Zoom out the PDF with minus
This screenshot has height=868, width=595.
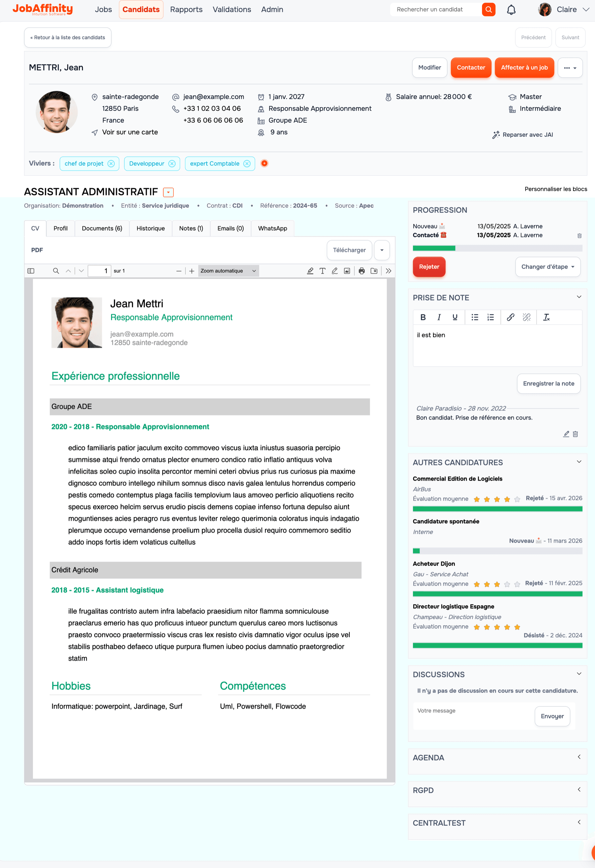[178, 271]
